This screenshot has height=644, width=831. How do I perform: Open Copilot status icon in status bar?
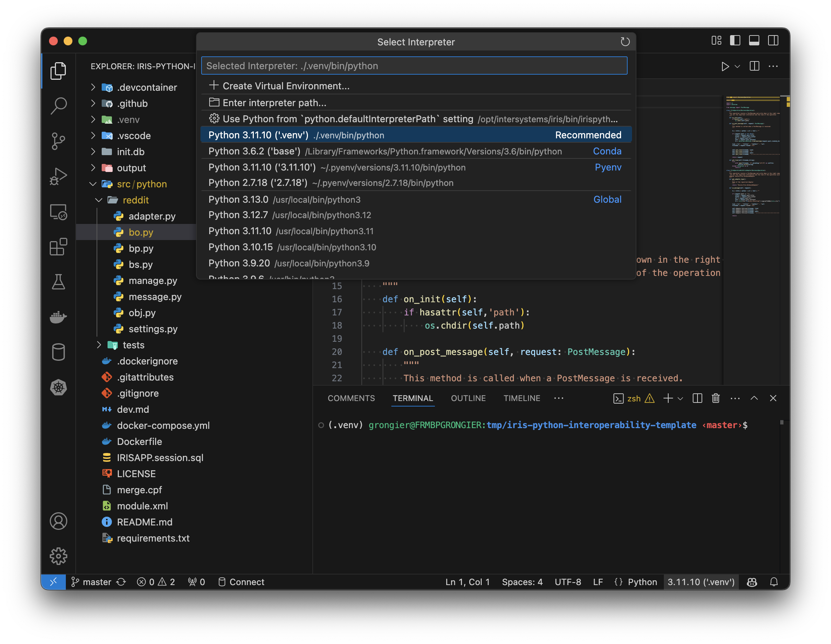[752, 582]
